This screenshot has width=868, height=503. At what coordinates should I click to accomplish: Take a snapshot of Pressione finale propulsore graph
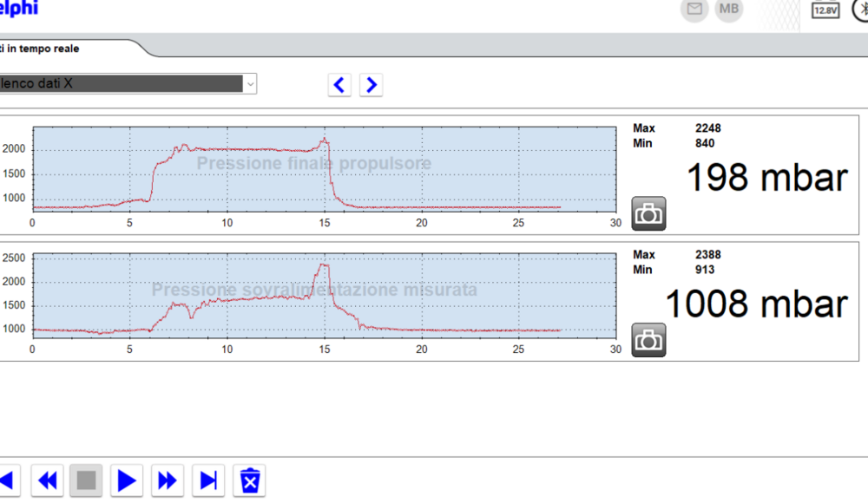pyautogui.click(x=648, y=212)
